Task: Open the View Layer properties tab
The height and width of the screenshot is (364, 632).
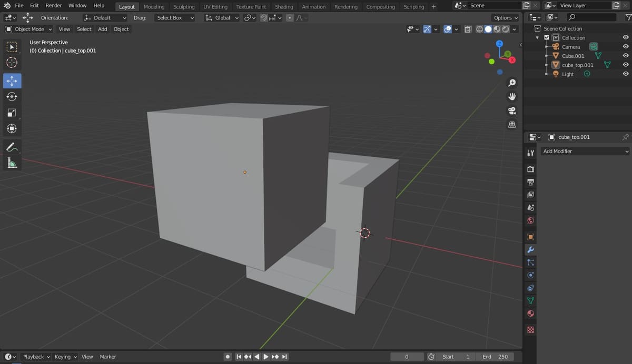Action: point(530,195)
